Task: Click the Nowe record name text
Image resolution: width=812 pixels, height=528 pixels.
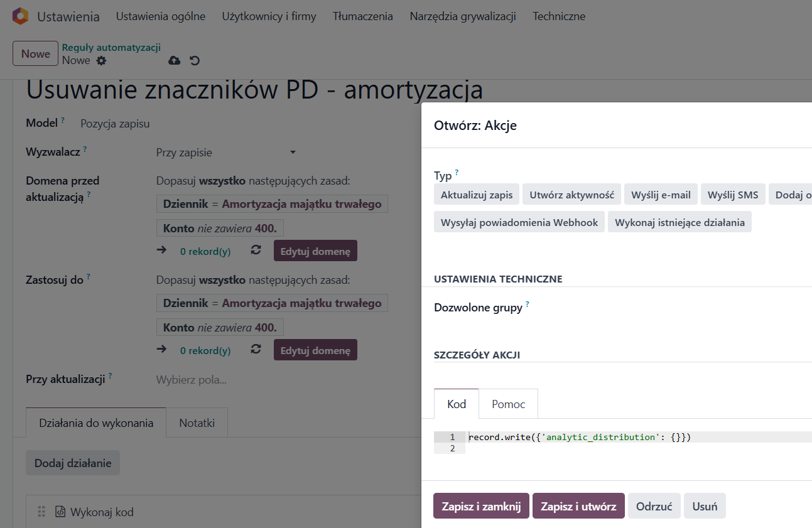Action: [76, 60]
